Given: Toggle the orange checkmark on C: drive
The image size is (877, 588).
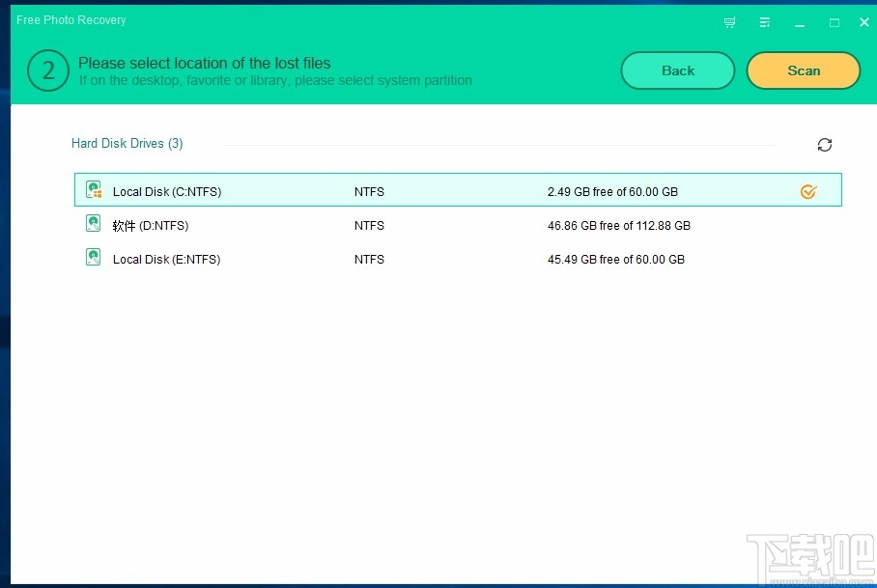Looking at the screenshot, I should click(x=808, y=192).
